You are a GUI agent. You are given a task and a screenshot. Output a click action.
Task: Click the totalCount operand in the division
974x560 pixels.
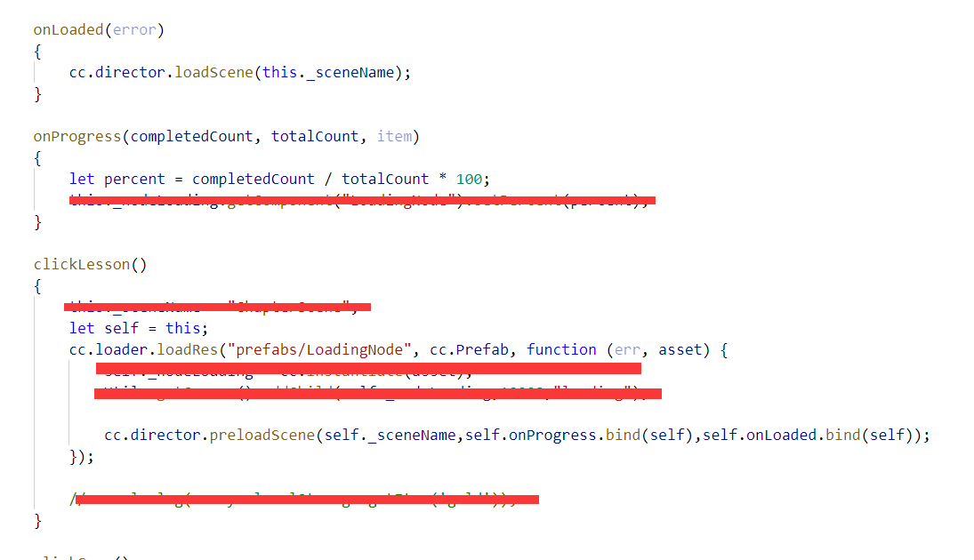(385, 180)
